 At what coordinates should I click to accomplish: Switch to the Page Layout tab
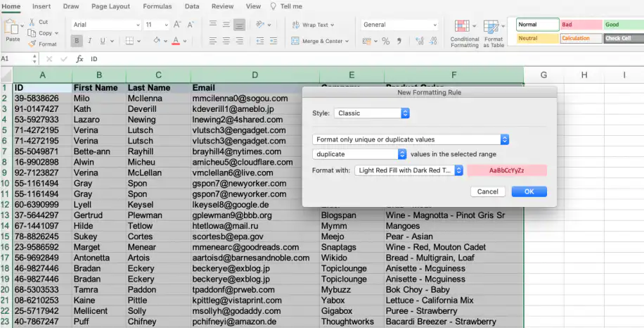(x=110, y=6)
